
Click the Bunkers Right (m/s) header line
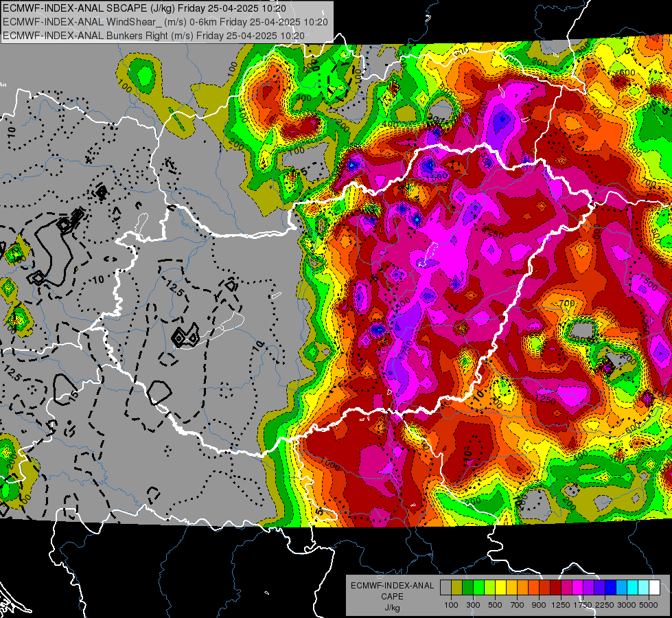click(x=154, y=36)
